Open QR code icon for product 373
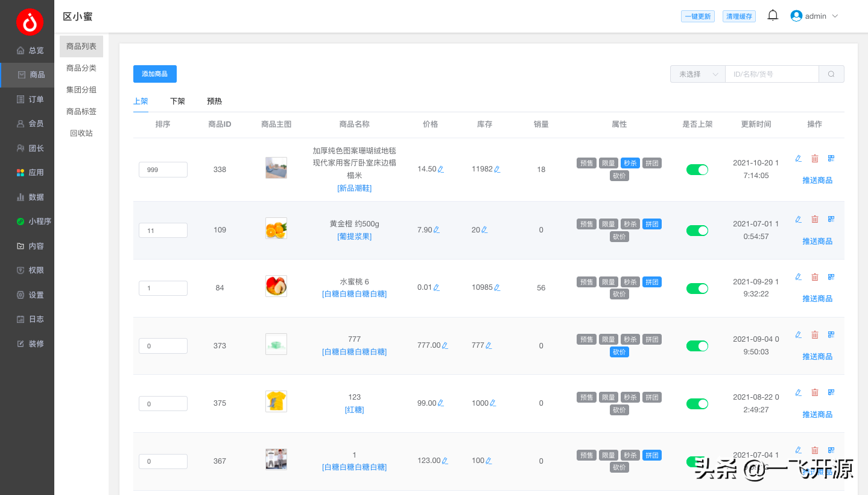The width and height of the screenshot is (868, 495). point(831,335)
